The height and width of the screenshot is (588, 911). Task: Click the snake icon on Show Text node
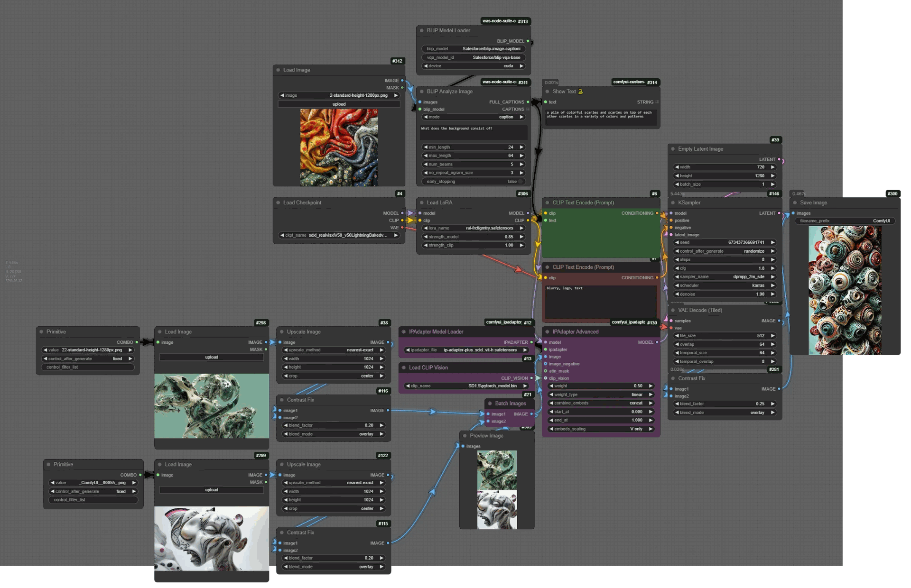[580, 92]
